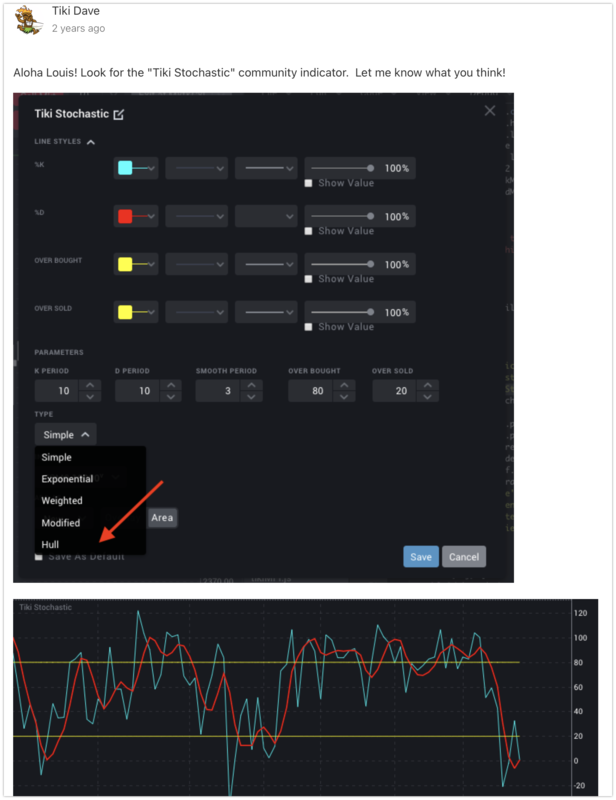Click the Over Sold opacity slider
The height and width of the screenshot is (800, 616).
click(342, 312)
